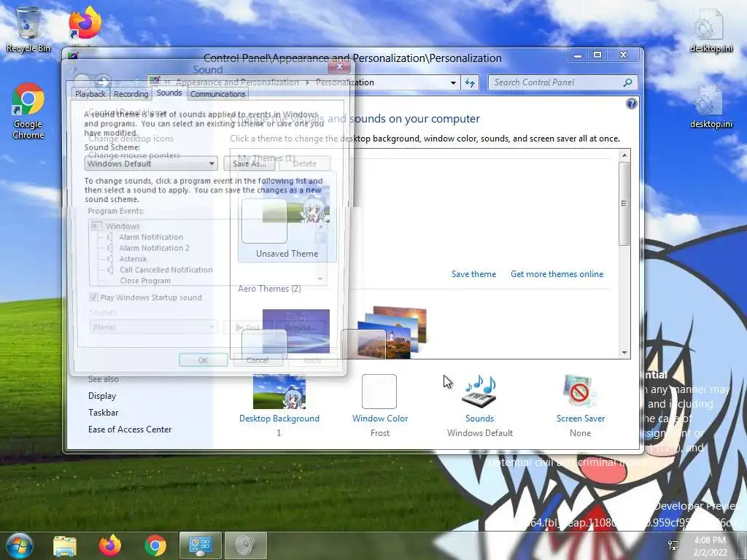
Task: Click Personalization in the address breadcrumb
Action: [x=345, y=82]
